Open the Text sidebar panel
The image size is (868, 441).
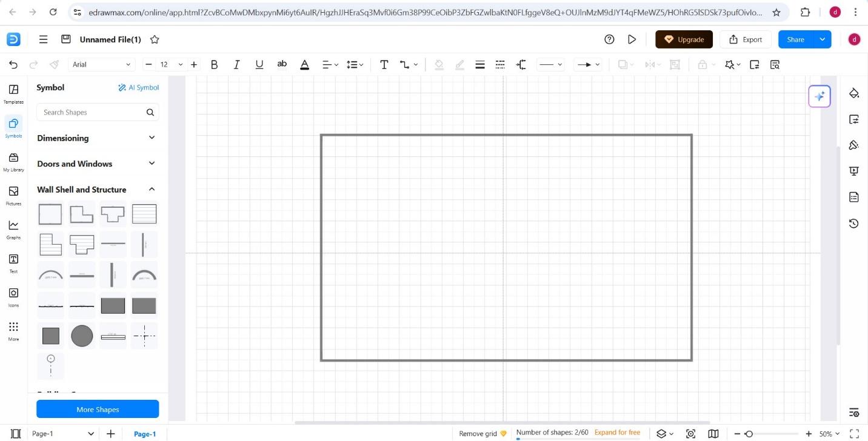point(13,263)
